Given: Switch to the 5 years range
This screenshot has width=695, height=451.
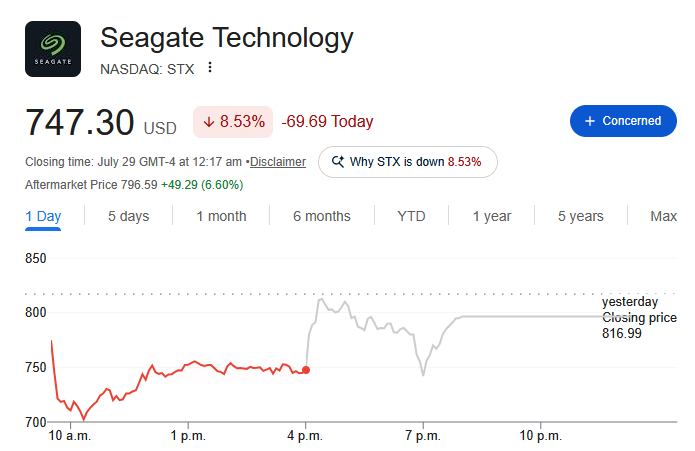Looking at the screenshot, I should (581, 216).
